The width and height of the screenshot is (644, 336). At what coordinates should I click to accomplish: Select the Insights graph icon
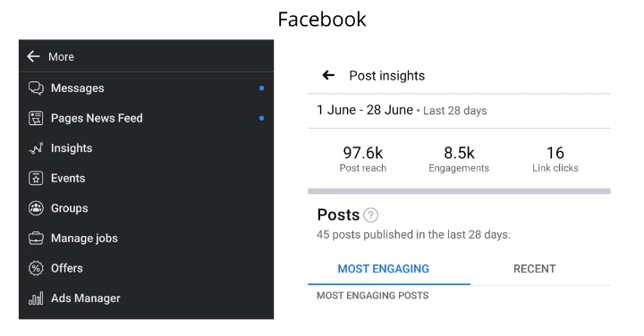pyautogui.click(x=36, y=148)
